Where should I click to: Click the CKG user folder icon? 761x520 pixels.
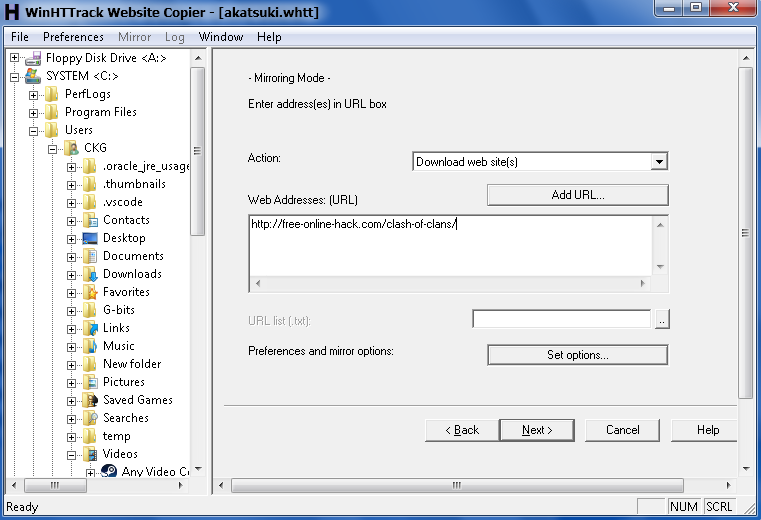[71, 148]
